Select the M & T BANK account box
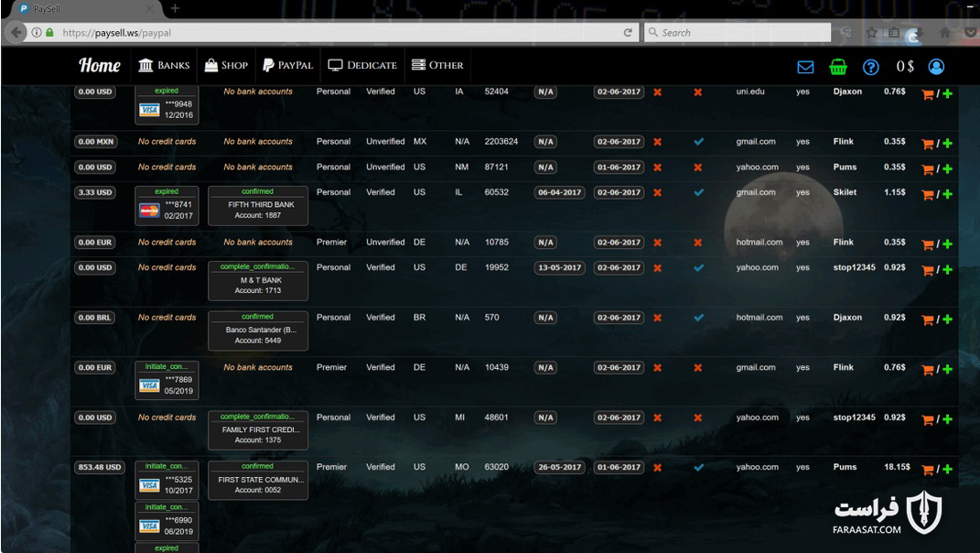The height and width of the screenshot is (553, 980). pyautogui.click(x=258, y=281)
